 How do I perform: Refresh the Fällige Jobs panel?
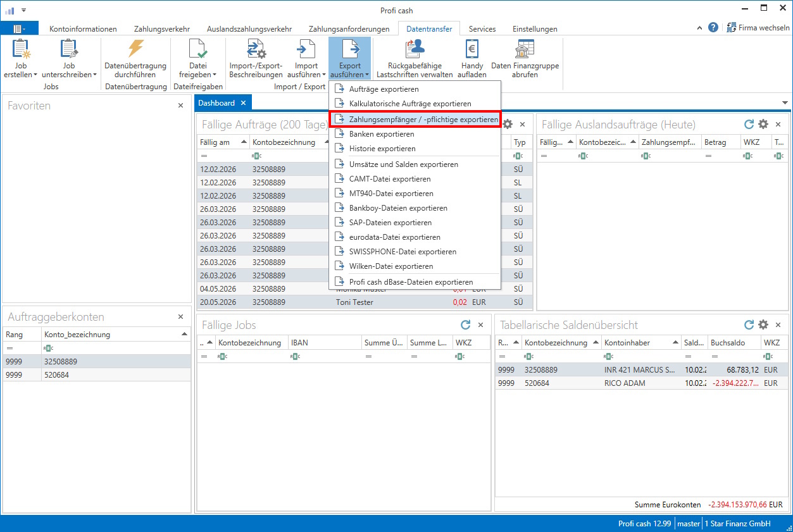coord(466,325)
